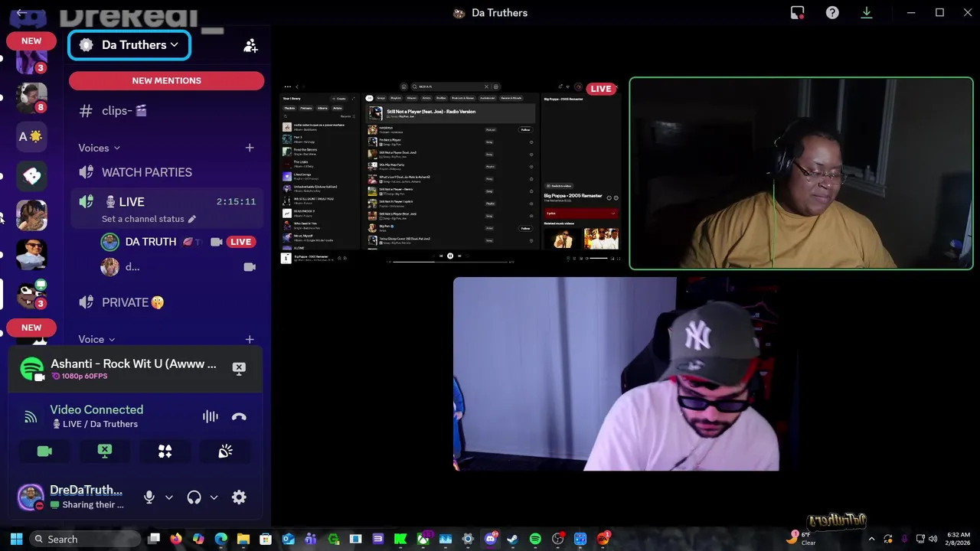The height and width of the screenshot is (551, 980).
Task: Open Discord inbox icon in title bar
Action: pos(797,12)
